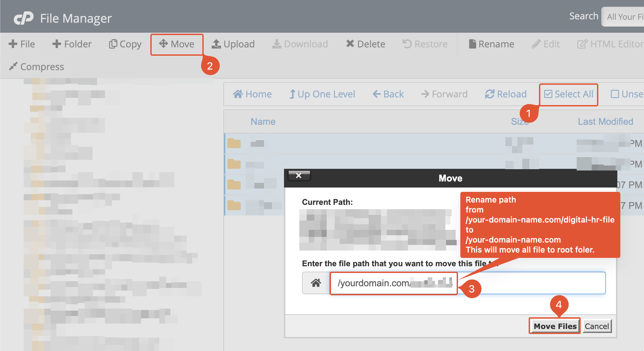Click the Move dialog title text
The image size is (644, 351).
tap(450, 178)
